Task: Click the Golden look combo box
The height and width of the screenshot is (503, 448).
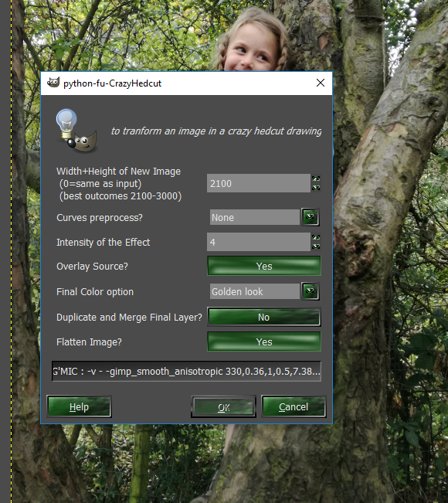Action: click(x=255, y=291)
